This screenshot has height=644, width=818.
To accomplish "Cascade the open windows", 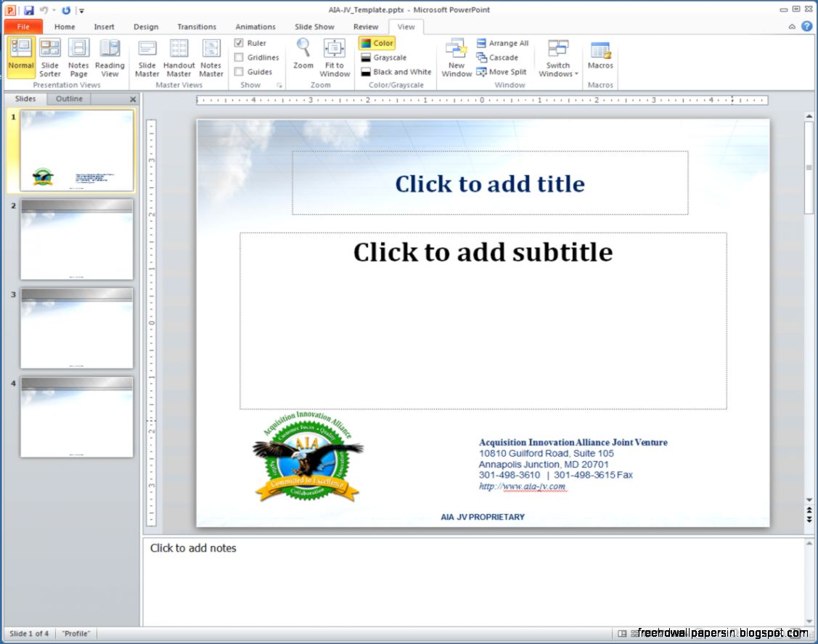I will (497, 57).
